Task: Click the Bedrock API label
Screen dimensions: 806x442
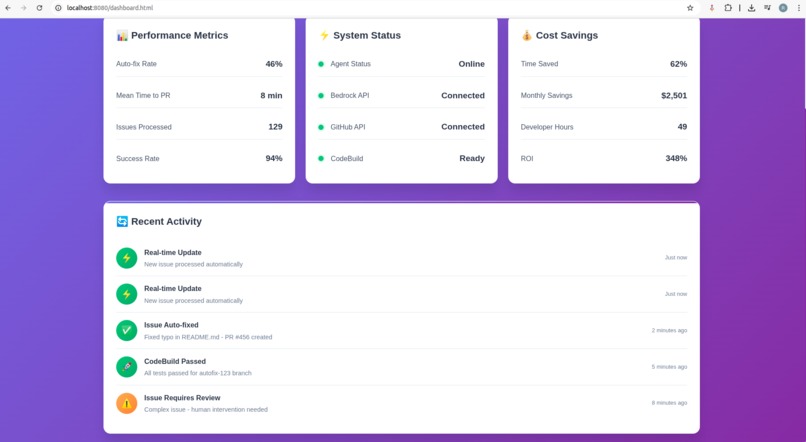Action: [350, 96]
